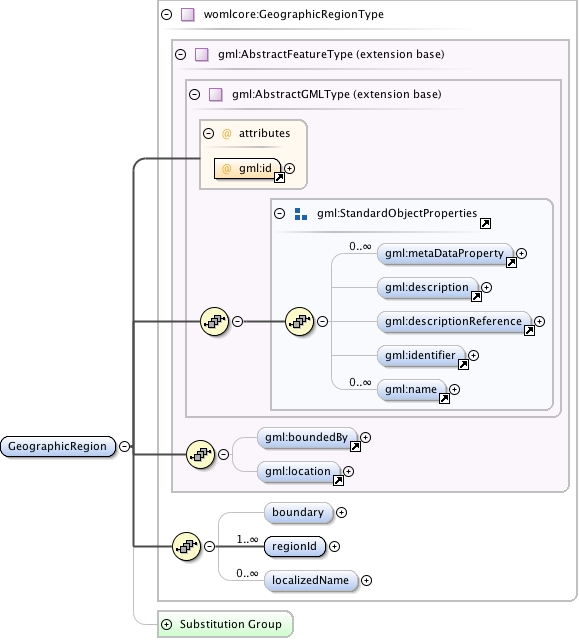Follow the reference arrow on gml:metaDataProperty
The width and height of the screenshot is (579, 641).
click(x=511, y=262)
